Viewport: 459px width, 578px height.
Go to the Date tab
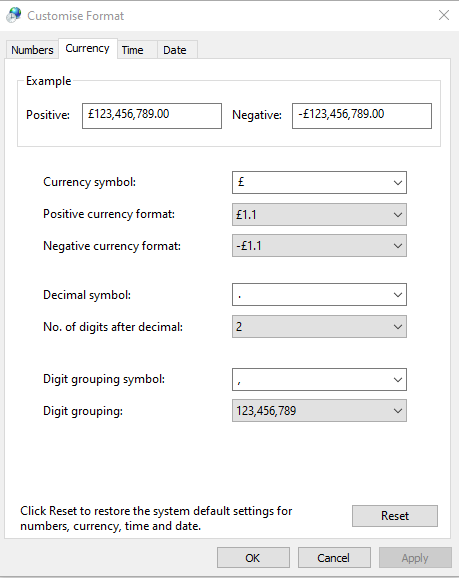click(x=175, y=50)
